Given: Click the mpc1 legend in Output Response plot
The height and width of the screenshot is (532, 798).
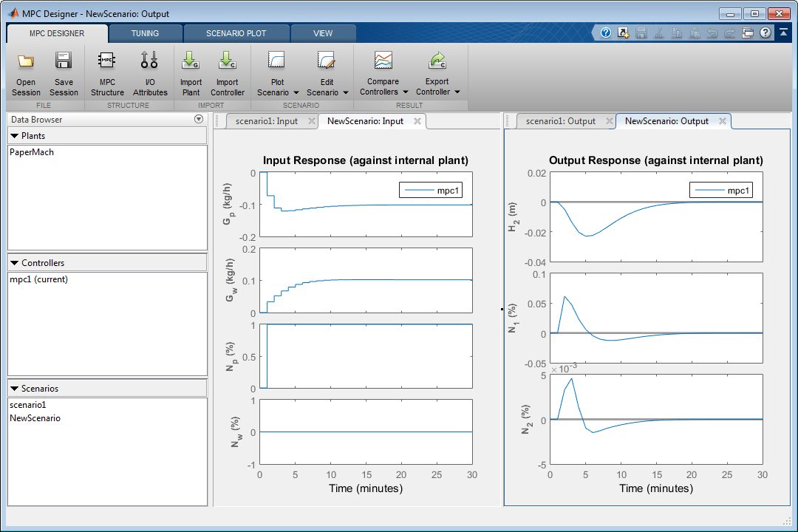Looking at the screenshot, I should point(721,191).
